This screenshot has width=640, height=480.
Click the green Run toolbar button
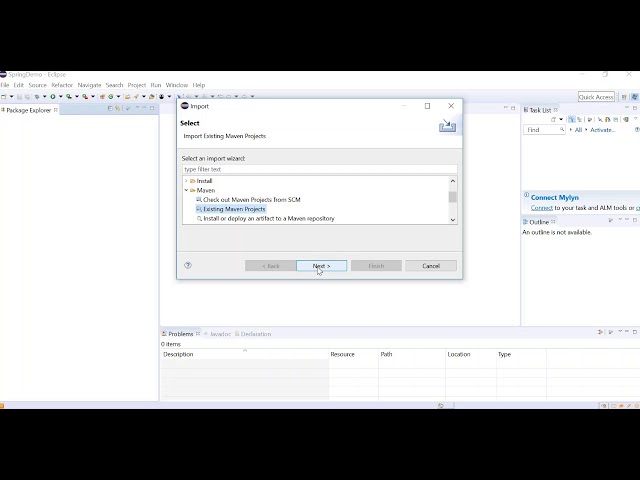[53, 97]
